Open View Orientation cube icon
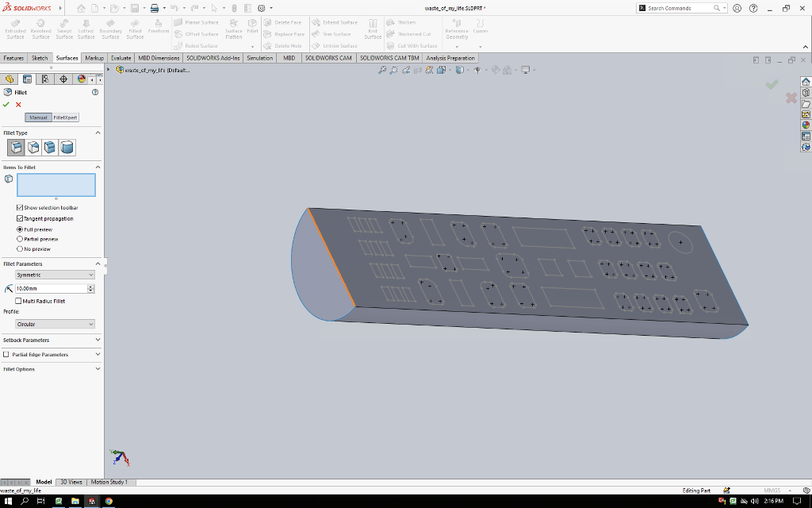This screenshot has height=508, width=812. click(x=441, y=70)
